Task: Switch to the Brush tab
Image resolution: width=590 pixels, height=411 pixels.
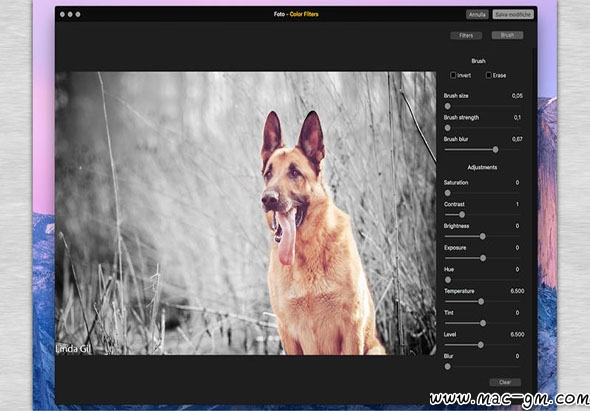Action: click(x=507, y=35)
